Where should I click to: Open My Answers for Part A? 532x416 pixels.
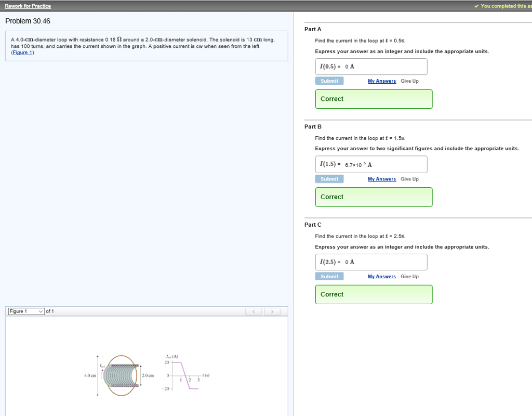click(x=382, y=81)
